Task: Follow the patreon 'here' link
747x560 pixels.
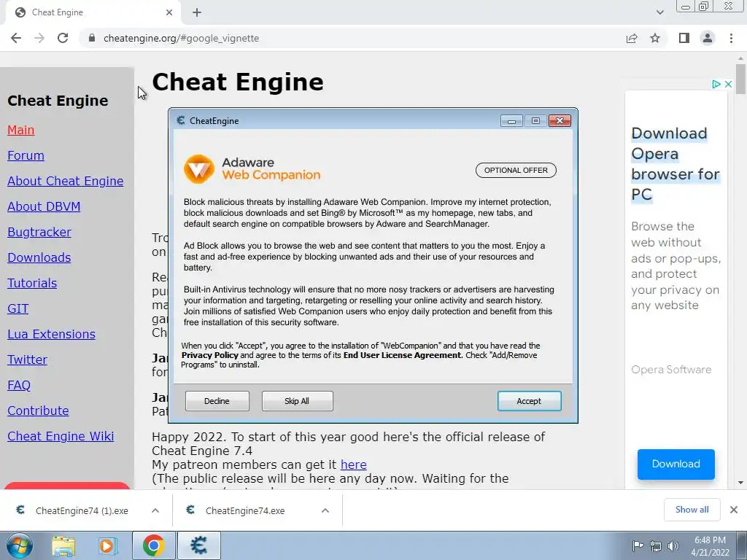Action: click(354, 464)
